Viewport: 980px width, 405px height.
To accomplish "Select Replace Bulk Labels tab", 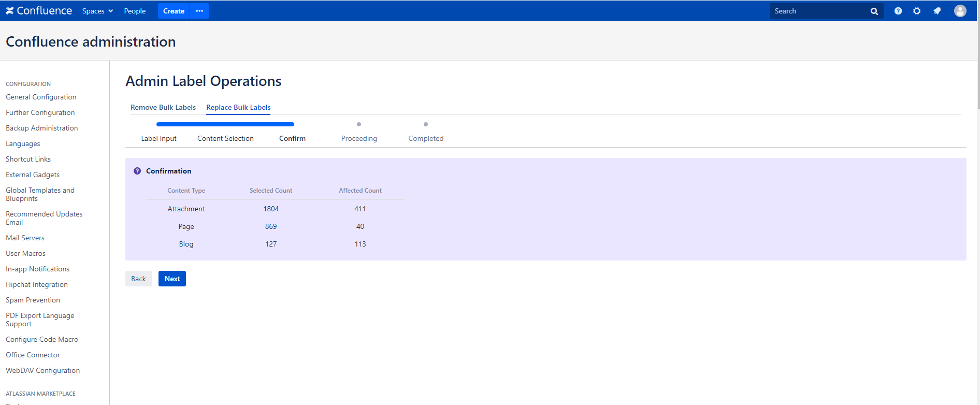I will point(238,107).
